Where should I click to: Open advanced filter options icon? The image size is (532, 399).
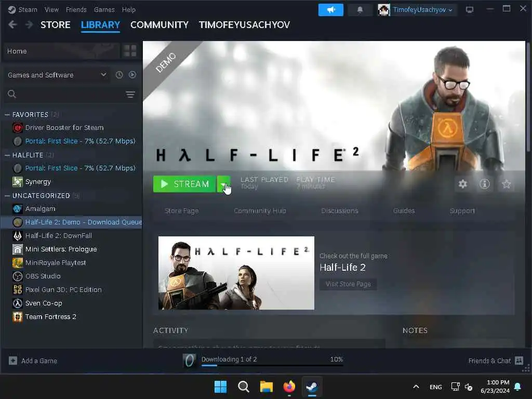tap(130, 95)
